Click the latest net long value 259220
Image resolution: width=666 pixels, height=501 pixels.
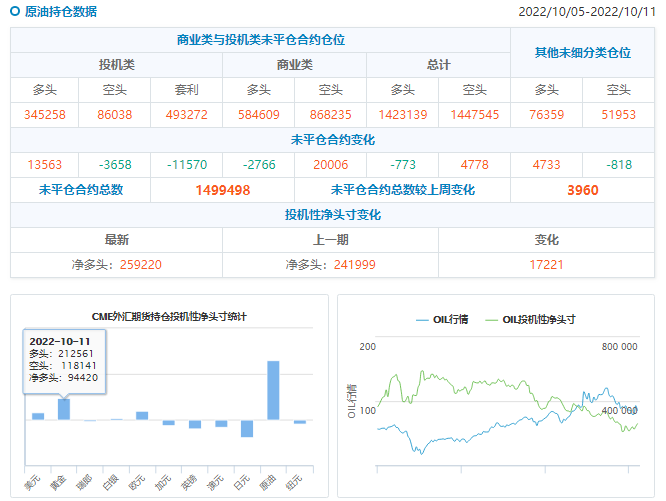click(x=139, y=264)
